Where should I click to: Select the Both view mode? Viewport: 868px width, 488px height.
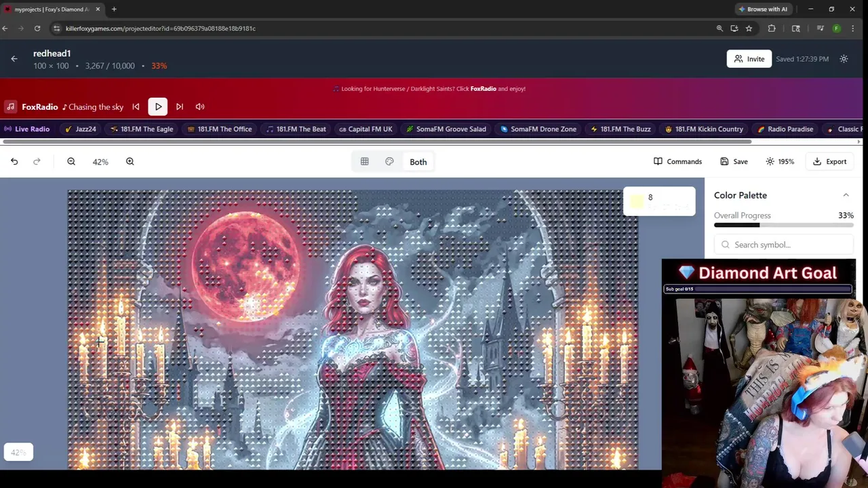(418, 162)
